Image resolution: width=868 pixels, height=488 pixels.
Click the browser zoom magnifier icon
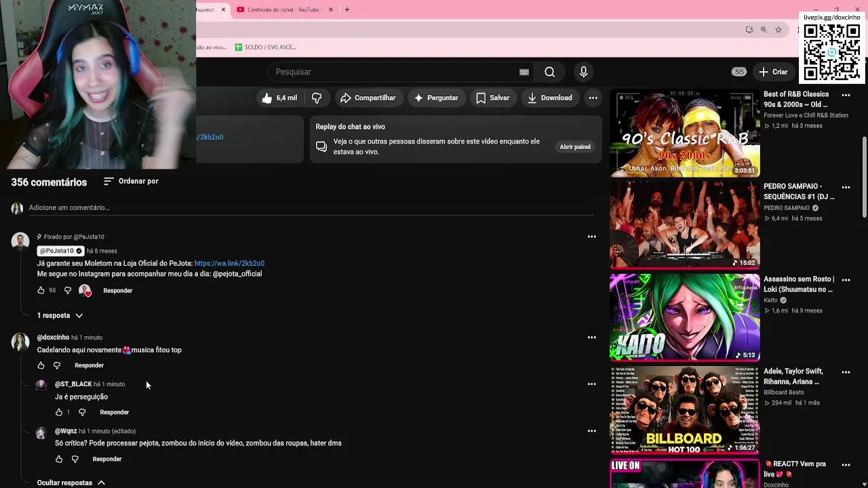pyautogui.click(x=764, y=30)
